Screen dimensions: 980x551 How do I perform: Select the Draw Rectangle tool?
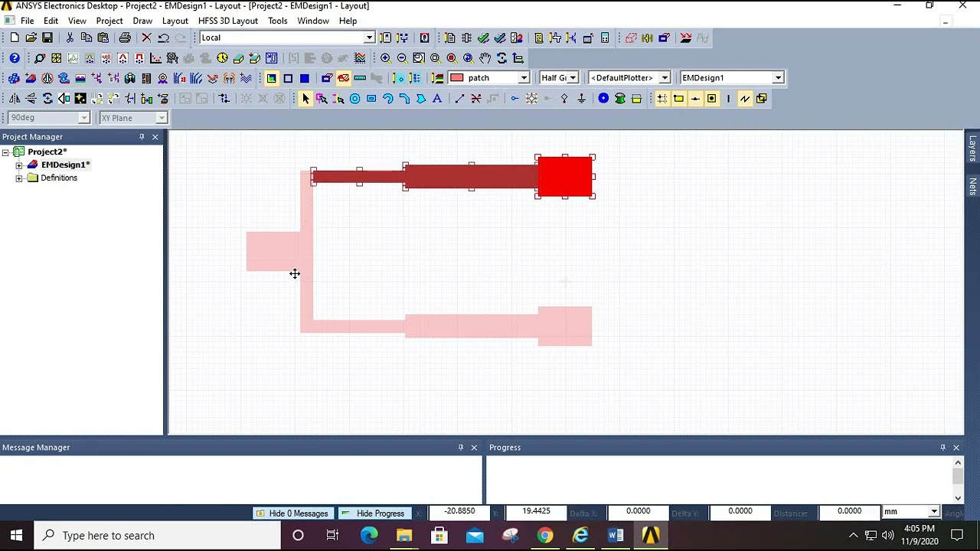click(371, 99)
